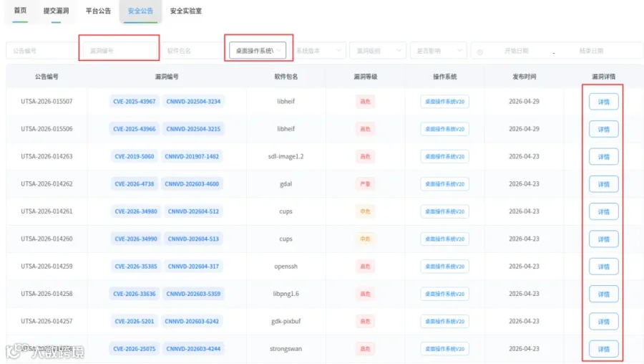Select announcement UTSA-2026-014258 cell

[47, 294]
